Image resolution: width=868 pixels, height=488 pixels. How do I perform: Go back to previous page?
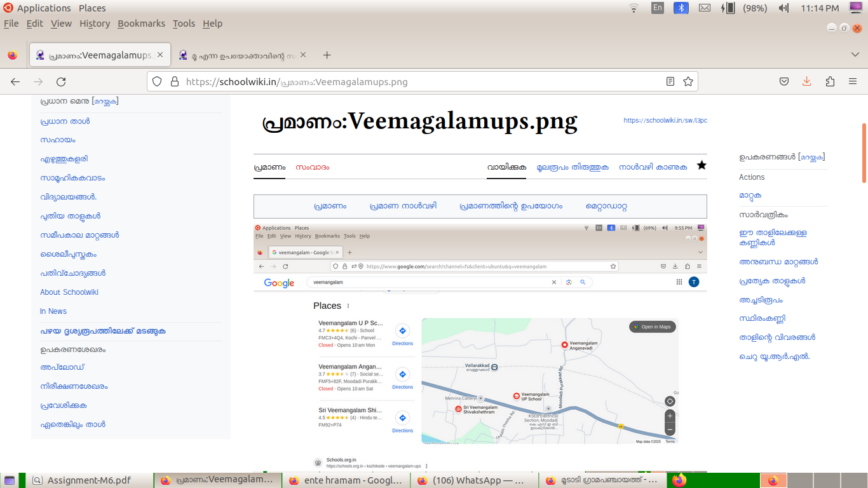pos(15,82)
